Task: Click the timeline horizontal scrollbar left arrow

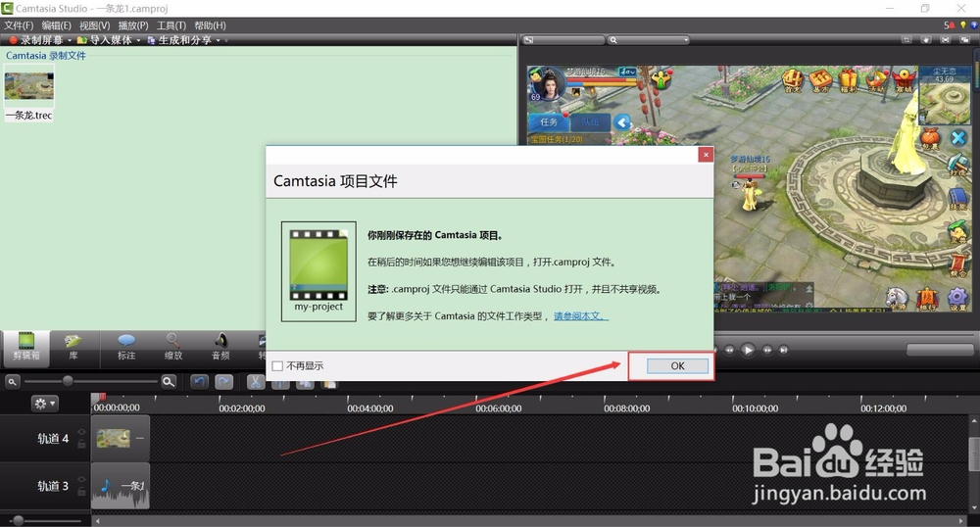Action: tap(97, 521)
